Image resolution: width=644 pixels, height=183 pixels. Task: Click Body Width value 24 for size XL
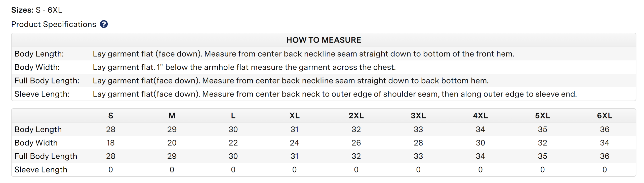(294, 143)
